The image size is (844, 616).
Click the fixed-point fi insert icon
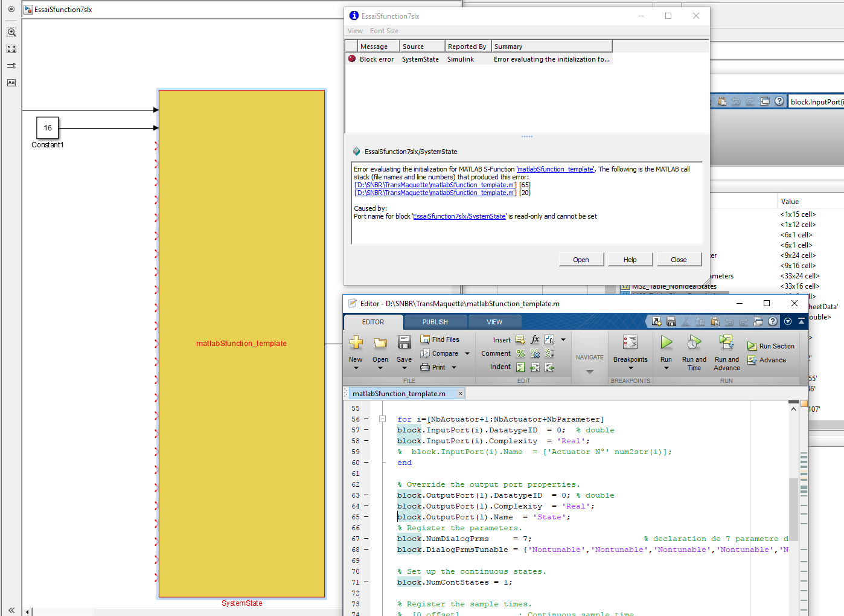[x=549, y=339]
